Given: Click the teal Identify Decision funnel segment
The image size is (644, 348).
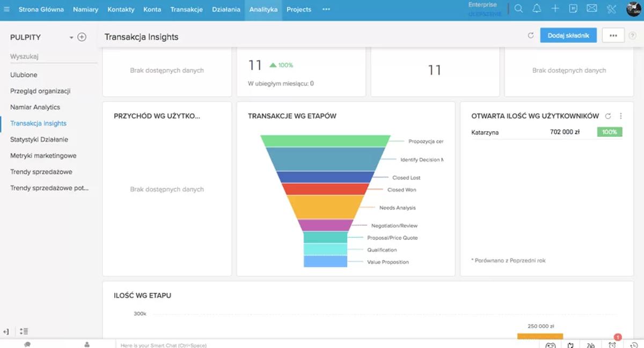Looking at the screenshot, I should (x=325, y=159).
